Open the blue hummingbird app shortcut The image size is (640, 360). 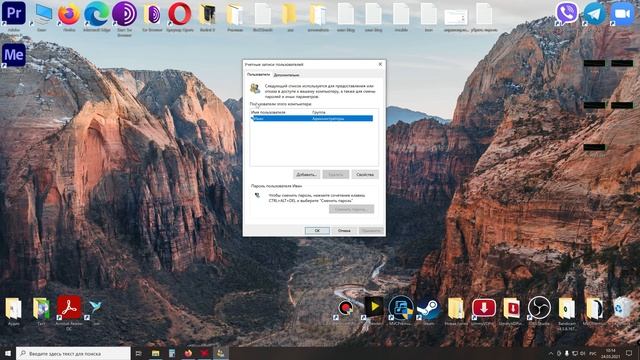(x=96, y=307)
